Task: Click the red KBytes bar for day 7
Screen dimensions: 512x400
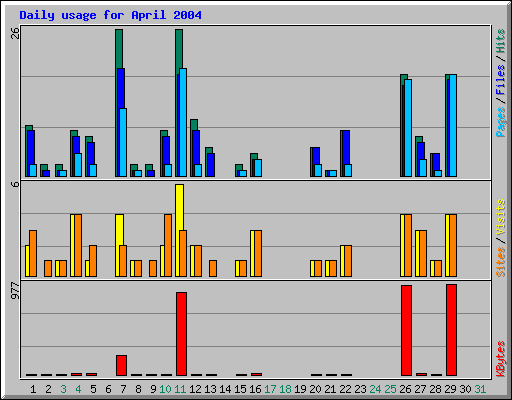Action: [121, 365]
